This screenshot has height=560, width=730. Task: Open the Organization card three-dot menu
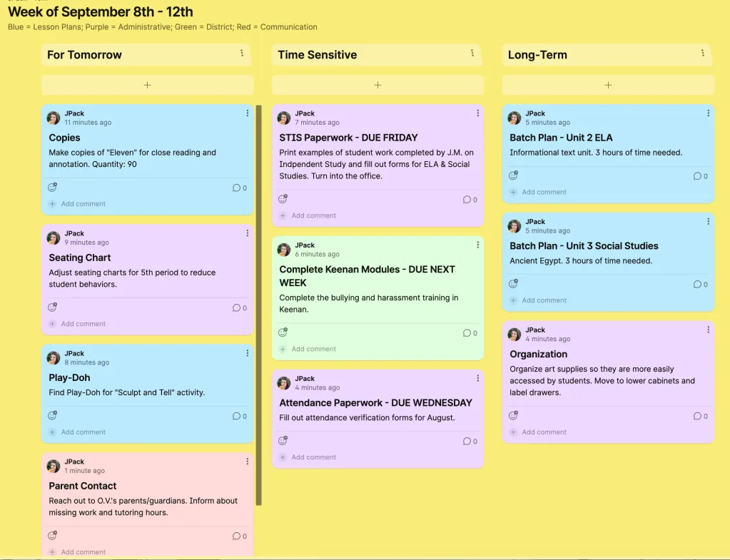click(x=708, y=330)
